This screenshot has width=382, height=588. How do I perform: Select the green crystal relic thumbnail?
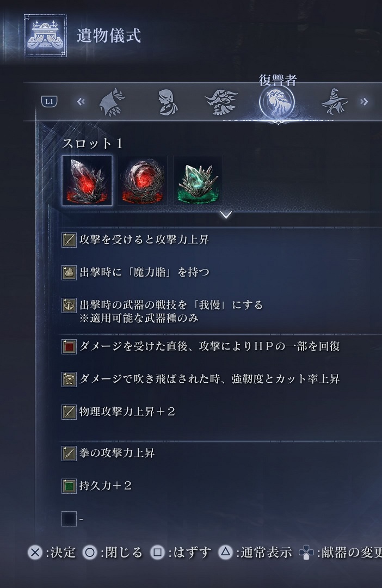coord(198,181)
